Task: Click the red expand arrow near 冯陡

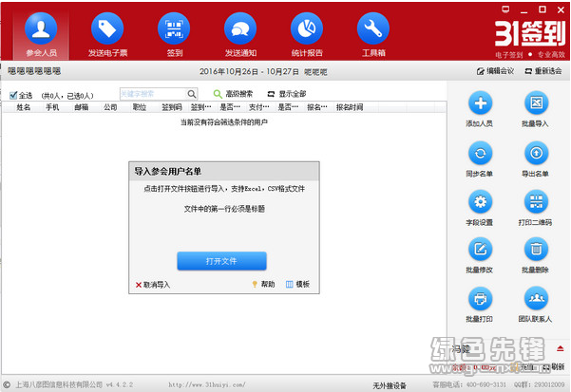Action: click(561, 348)
